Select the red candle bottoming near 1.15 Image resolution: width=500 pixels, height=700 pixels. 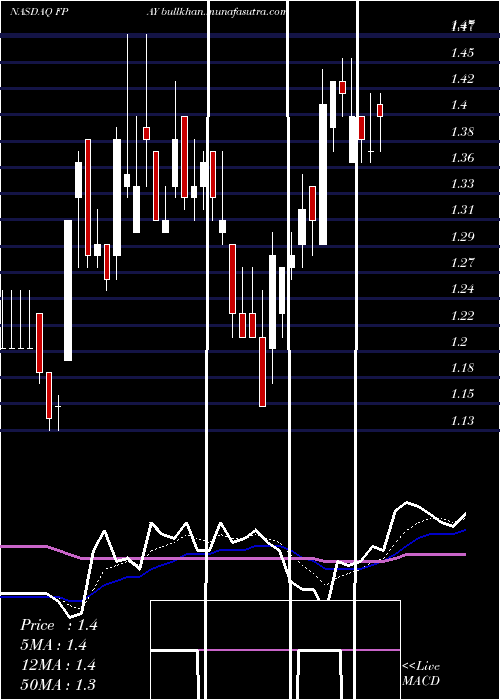coord(262,371)
